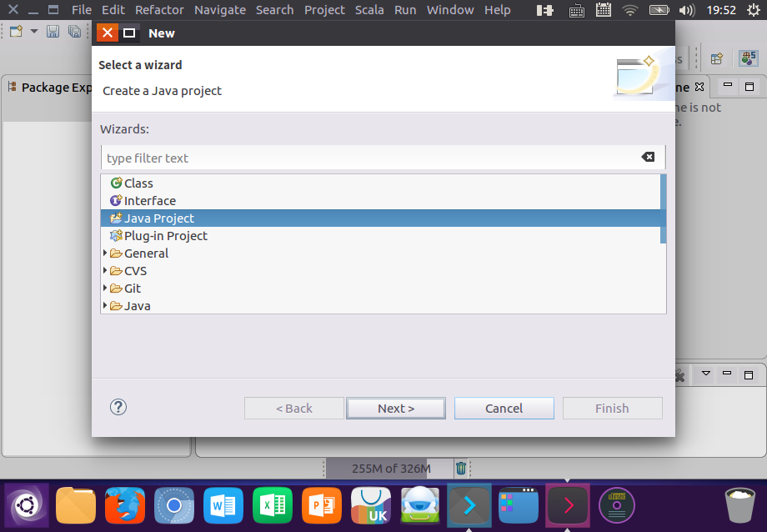Open blue terminal prompt dock icon

(469, 505)
